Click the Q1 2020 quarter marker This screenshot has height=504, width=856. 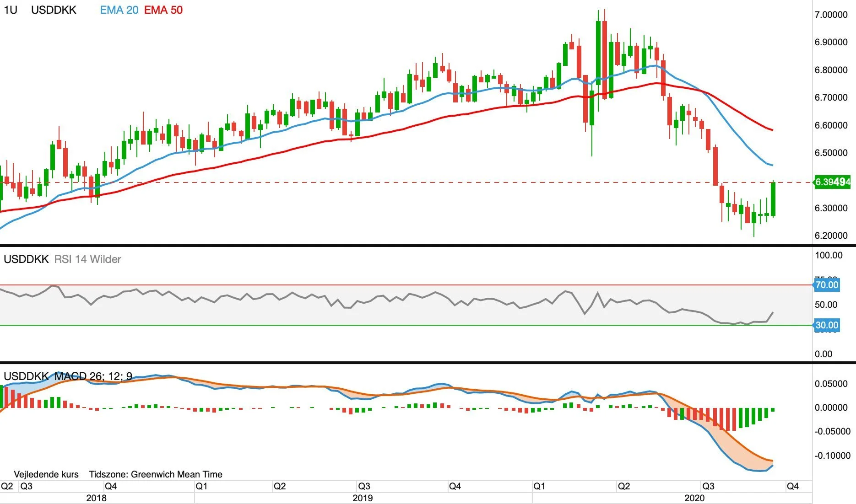click(x=539, y=486)
